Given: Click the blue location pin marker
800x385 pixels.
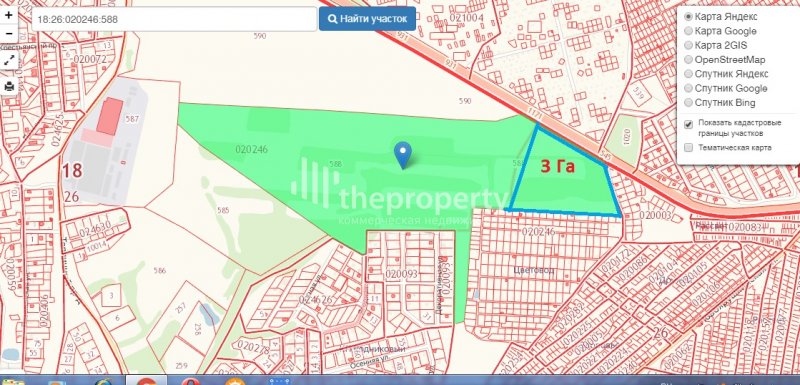Looking at the screenshot, I should click(403, 155).
